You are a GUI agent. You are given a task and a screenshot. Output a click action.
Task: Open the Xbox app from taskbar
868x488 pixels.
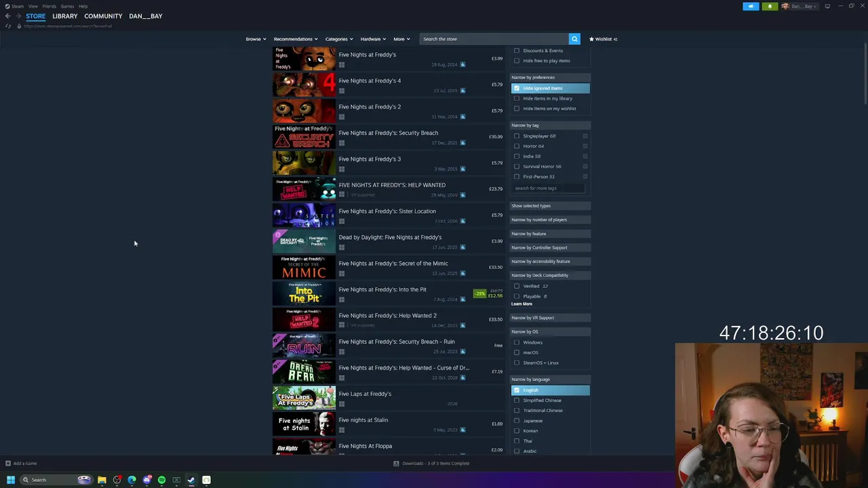[176, 480]
